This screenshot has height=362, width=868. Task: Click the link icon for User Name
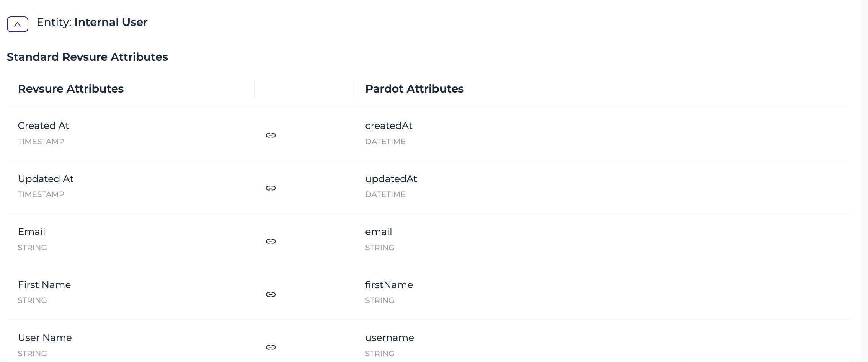pyautogui.click(x=271, y=347)
